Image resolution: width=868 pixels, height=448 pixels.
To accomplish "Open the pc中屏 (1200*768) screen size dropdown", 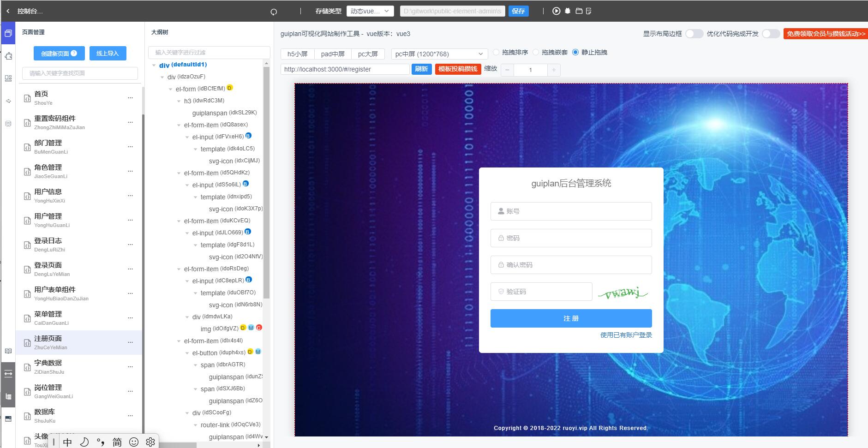I will [439, 54].
